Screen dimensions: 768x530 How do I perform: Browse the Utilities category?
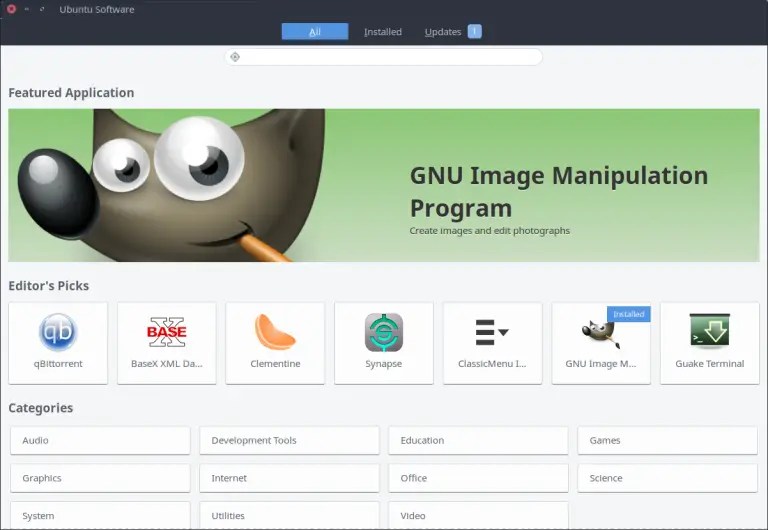(x=289, y=515)
